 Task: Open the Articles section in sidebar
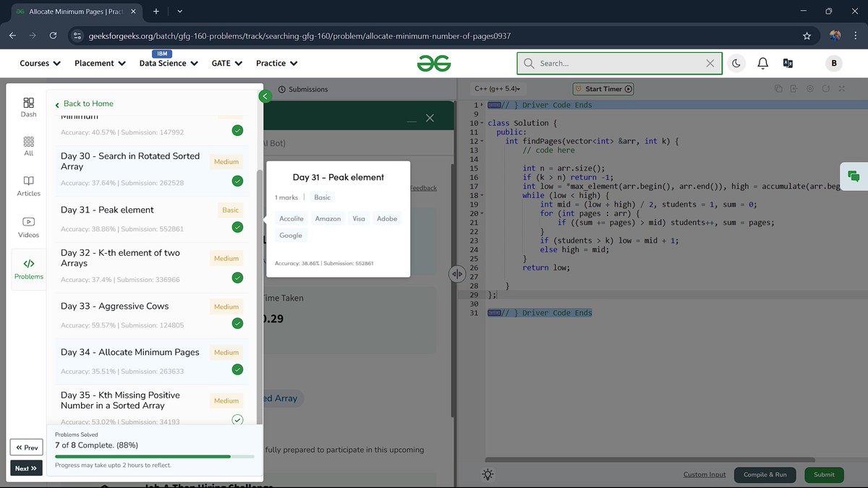pos(28,186)
